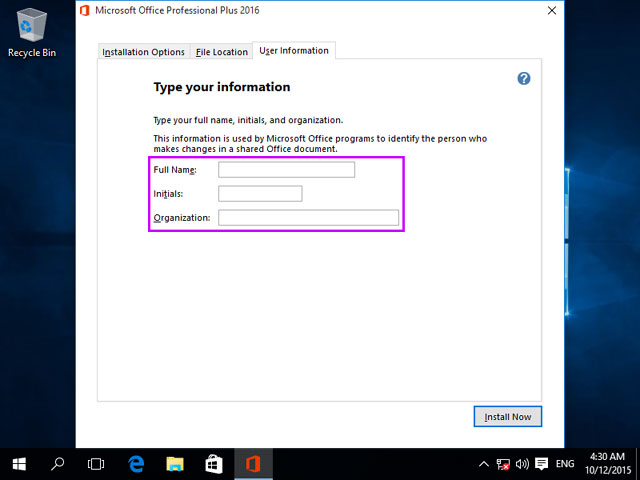This screenshot has height=480, width=640.
Task: Switch to the File Location tab
Action: point(222,52)
